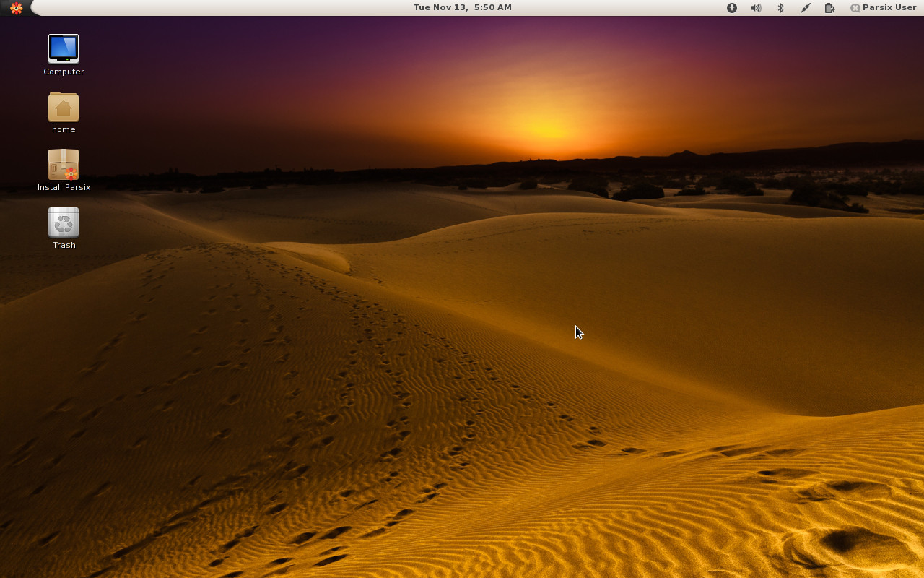
Task: Select the home folder desktop icon
Action: (64, 107)
